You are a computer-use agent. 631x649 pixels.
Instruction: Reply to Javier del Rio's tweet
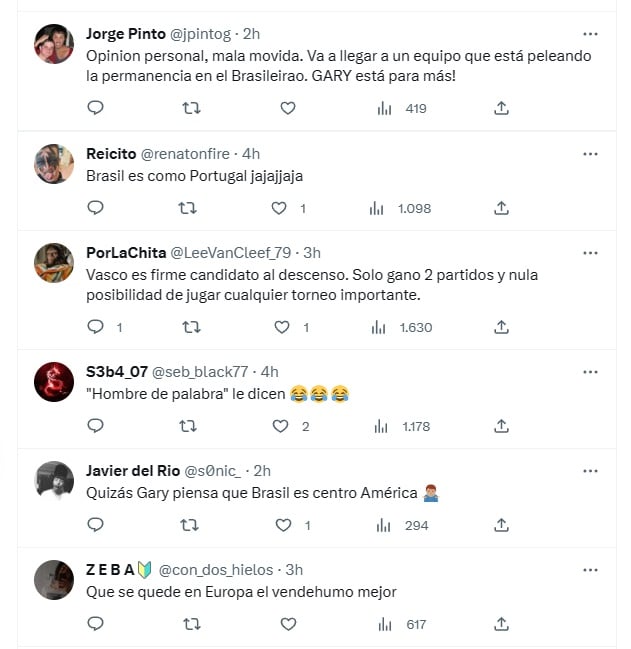tap(96, 525)
